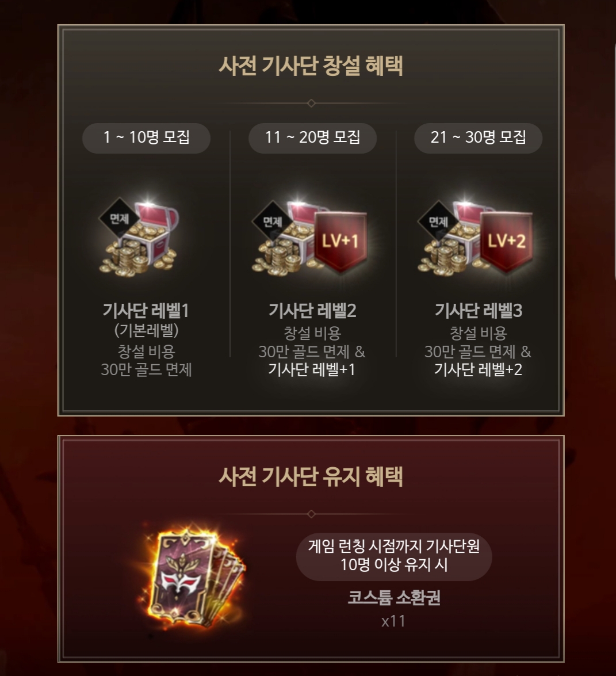Click the 기사단 레벨3 title text
The image size is (616, 676).
[478, 311]
